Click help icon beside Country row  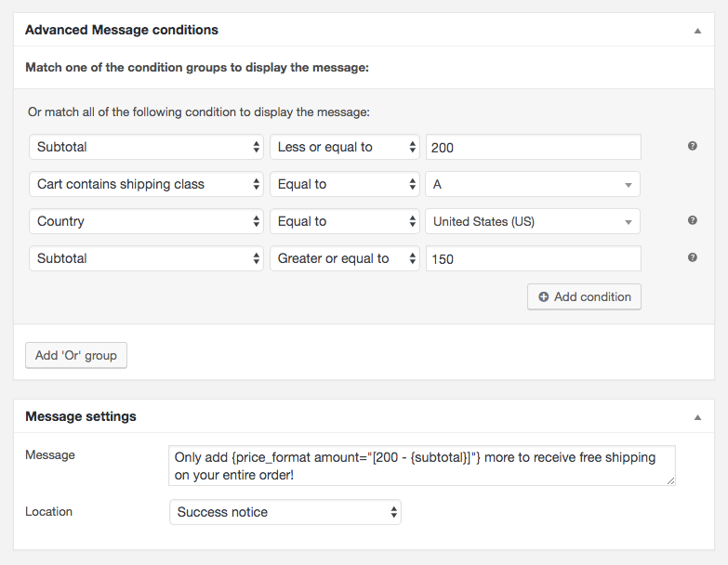click(692, 220)
